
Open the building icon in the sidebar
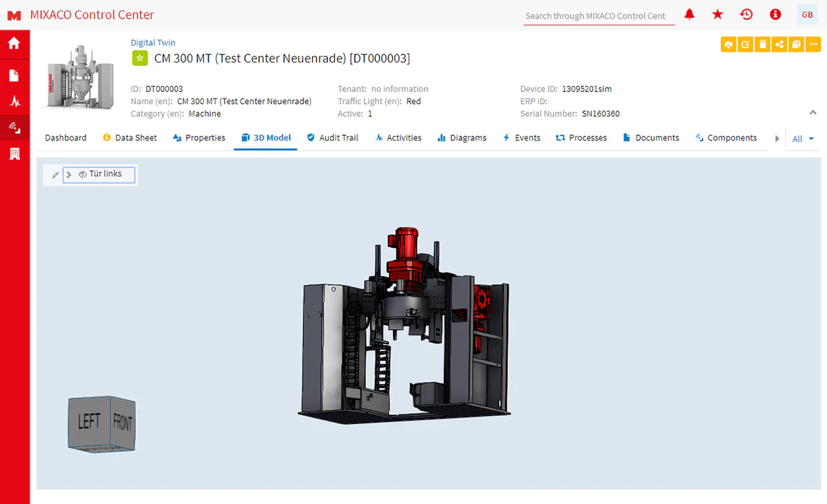point(14,154)
